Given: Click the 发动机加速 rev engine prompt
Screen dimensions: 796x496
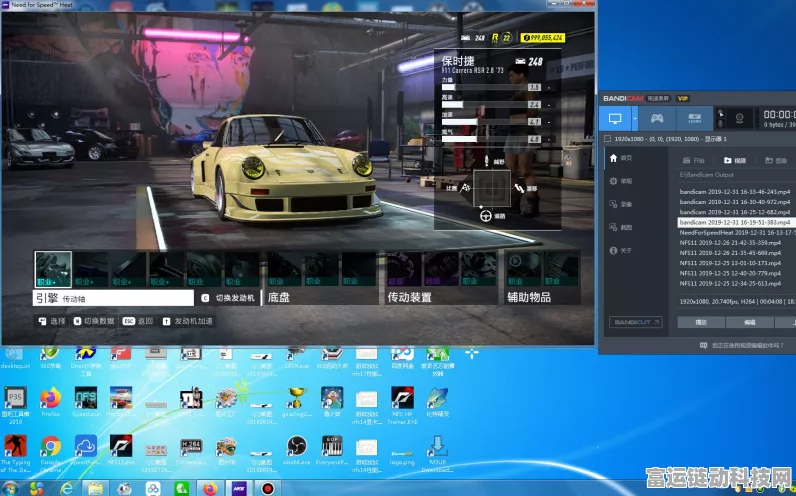Looking at the screenshot, I should tap(188, 321).
